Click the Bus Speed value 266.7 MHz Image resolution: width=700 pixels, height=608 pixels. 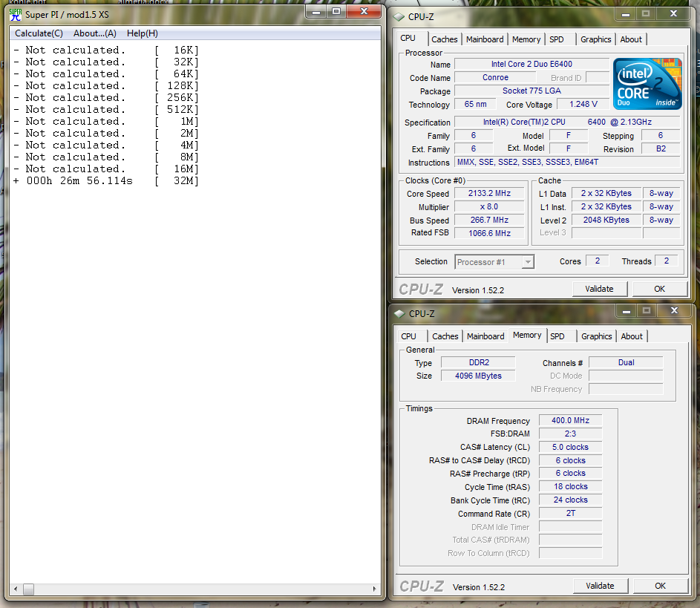pos(489,220)
